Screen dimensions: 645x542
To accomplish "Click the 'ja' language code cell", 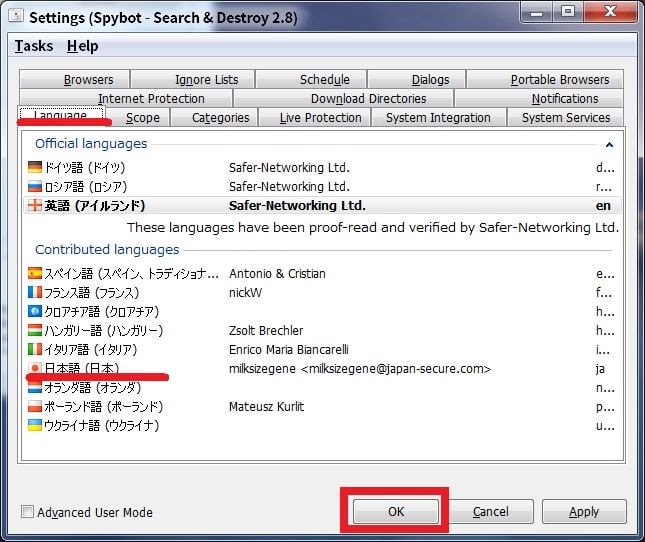I will [x=600, y=368].
